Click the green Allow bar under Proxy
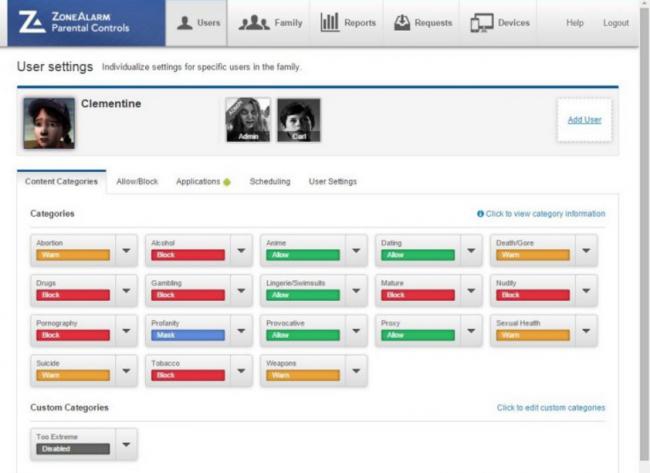 click(418, 335)
